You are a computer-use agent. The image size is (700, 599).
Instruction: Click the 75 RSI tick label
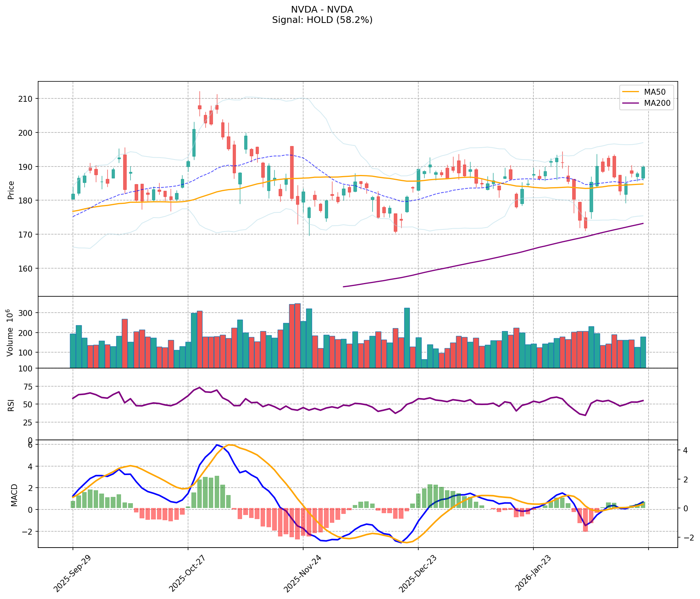click(29, 387)
